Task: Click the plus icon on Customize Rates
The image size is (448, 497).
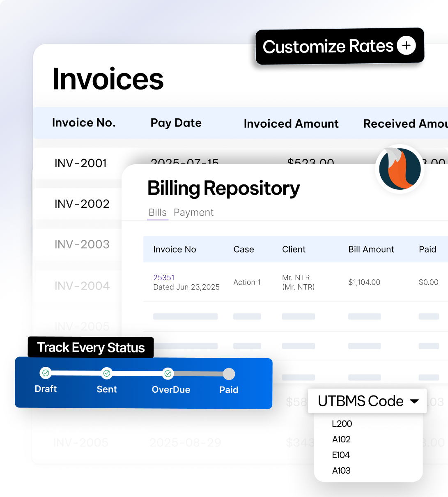Action: [x=406, y=46]
